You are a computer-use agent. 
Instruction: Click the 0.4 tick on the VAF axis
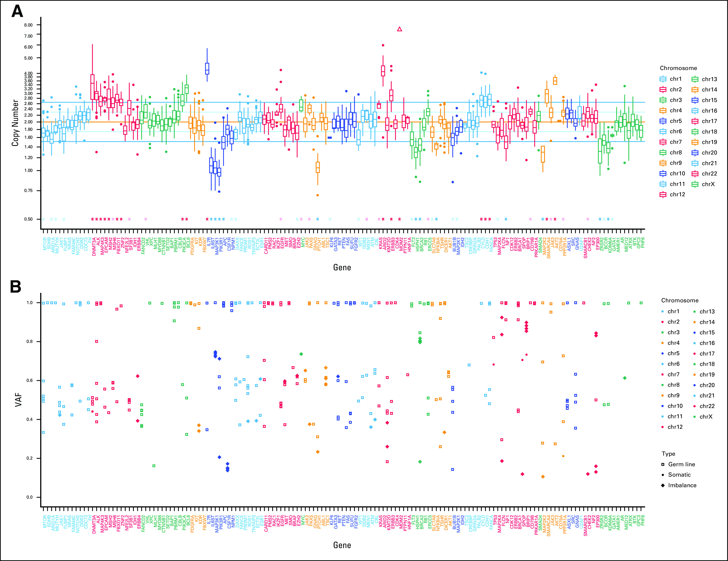[x=30, y=420]
